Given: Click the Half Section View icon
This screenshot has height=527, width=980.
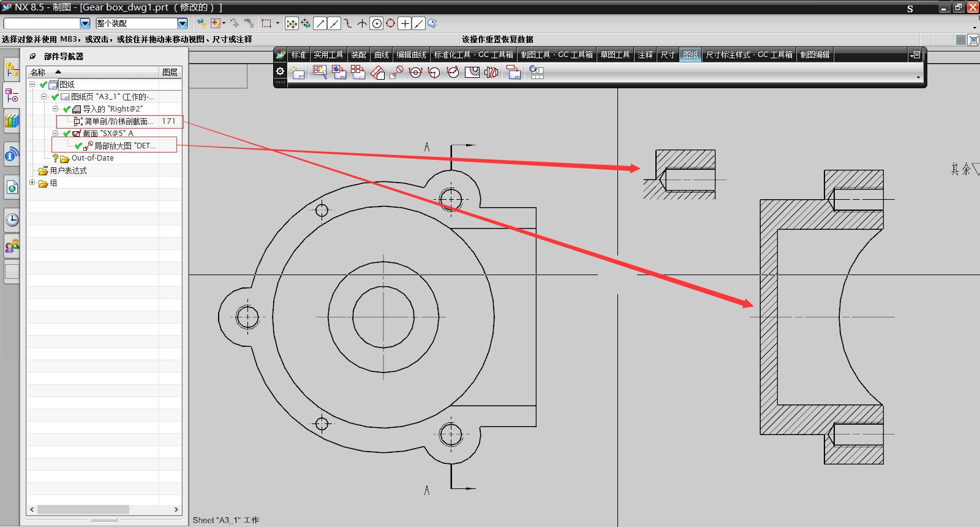Looking at the screenshot, I should (434, 72).
